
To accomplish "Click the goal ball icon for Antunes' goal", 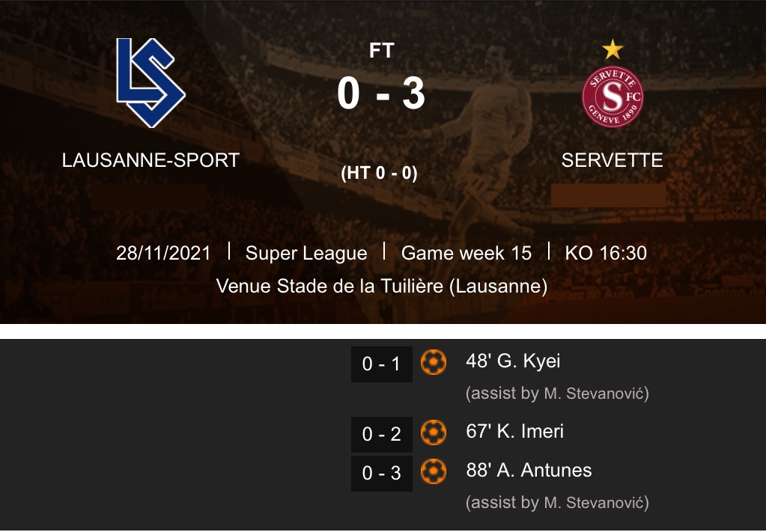I will point(434,471).
